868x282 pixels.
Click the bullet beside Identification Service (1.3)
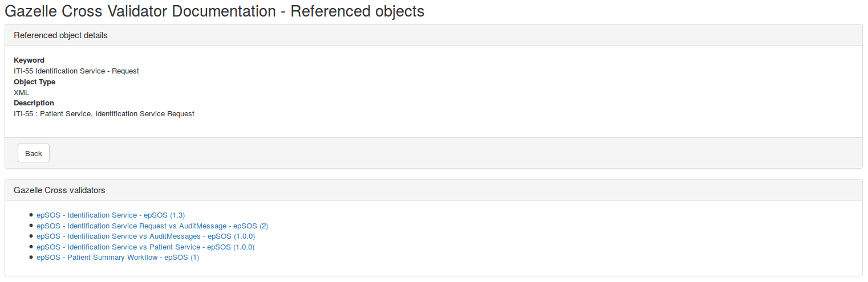click(31, 215)
